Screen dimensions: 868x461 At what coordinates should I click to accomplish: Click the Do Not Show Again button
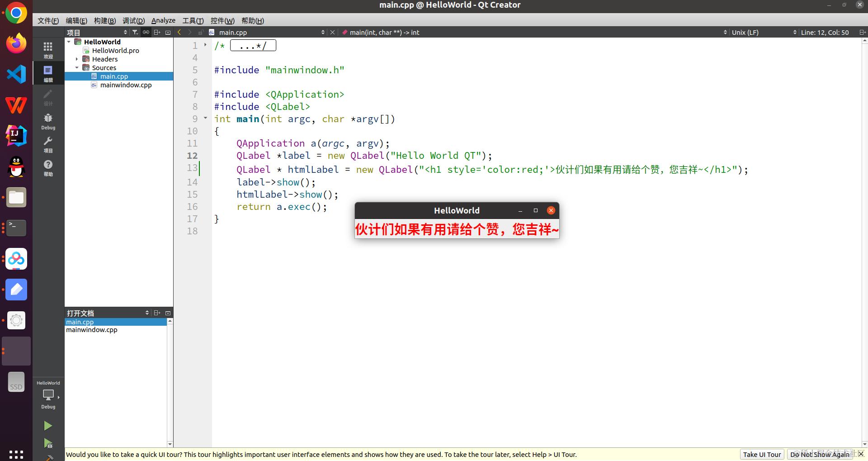click(x=820, y=454)
